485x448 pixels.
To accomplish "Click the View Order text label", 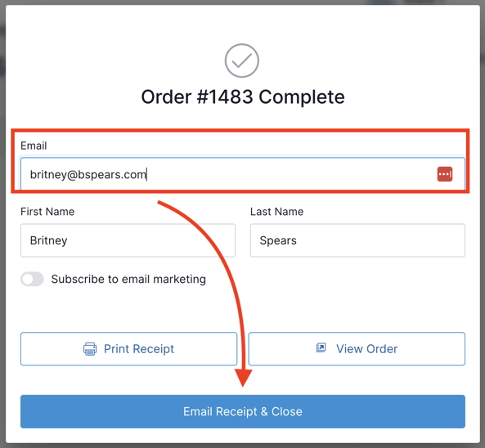I will point(367,349).
